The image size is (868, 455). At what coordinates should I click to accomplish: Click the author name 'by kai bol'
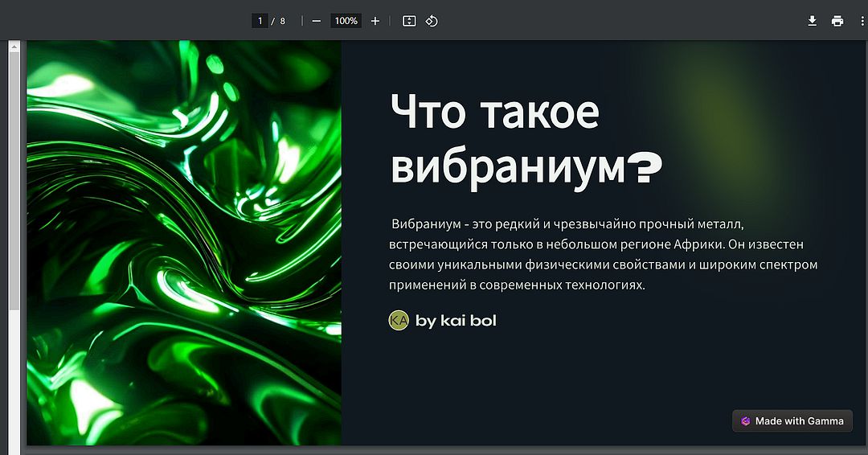(x=456, y=321)
